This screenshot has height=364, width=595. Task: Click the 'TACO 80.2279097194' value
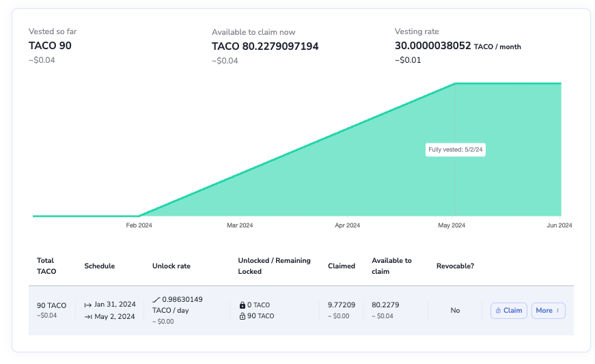point(265,46)
